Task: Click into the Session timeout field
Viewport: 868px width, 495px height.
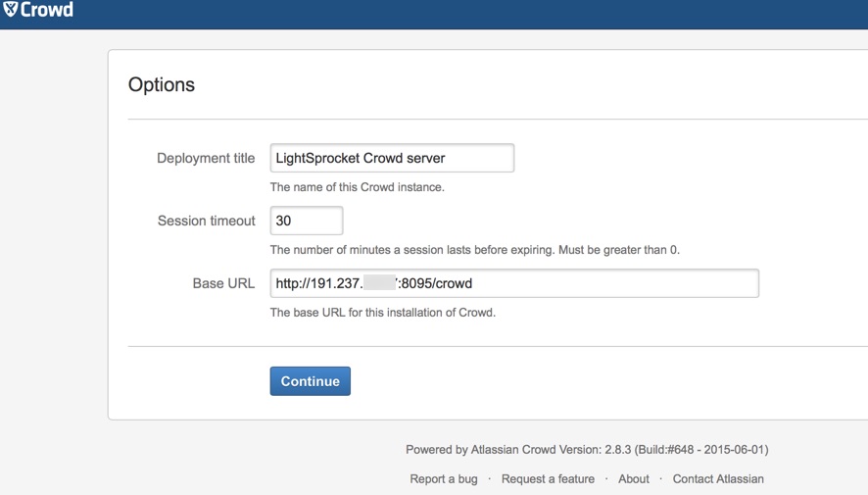Action: (x=307, y=221)
